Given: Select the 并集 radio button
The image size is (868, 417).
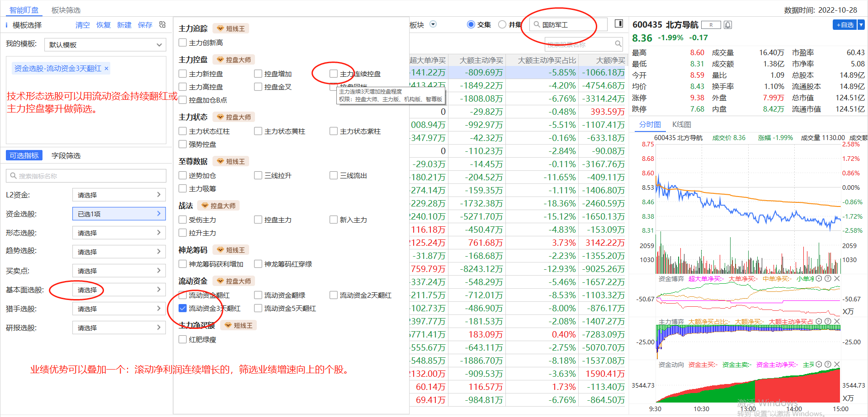Looking at the screenshot, I should point(502,24).
